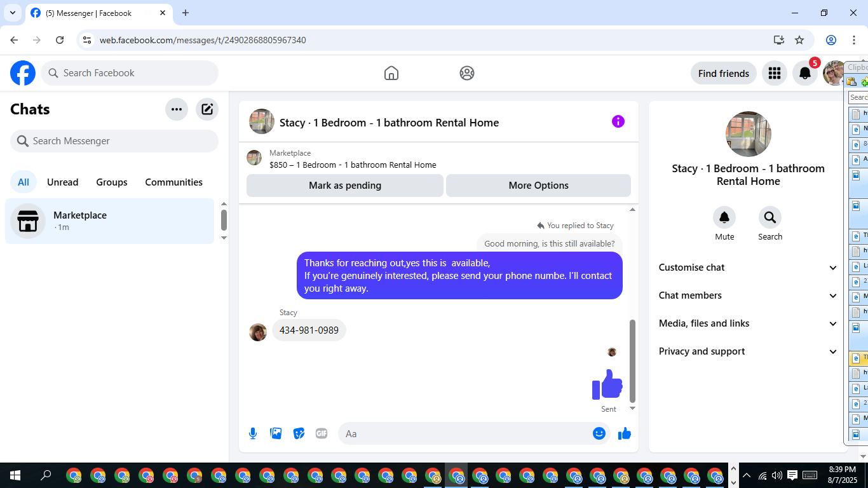Choose a sticker icon in composer
This screenshot has width=868, height=488.
click(x=299, y=433)
